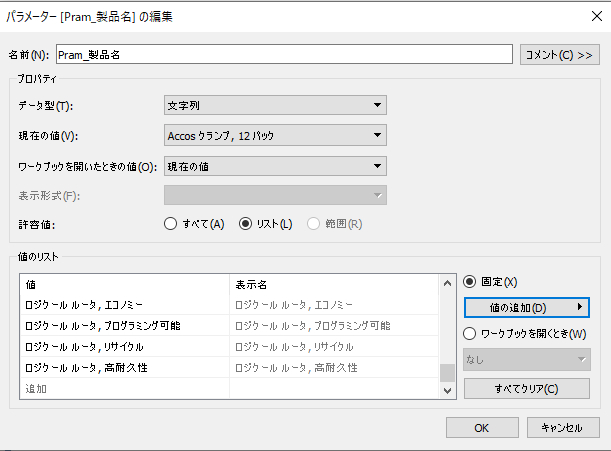Click the parameter name input field
This screenshot has height=451, width=611.
tap(285, 54)
